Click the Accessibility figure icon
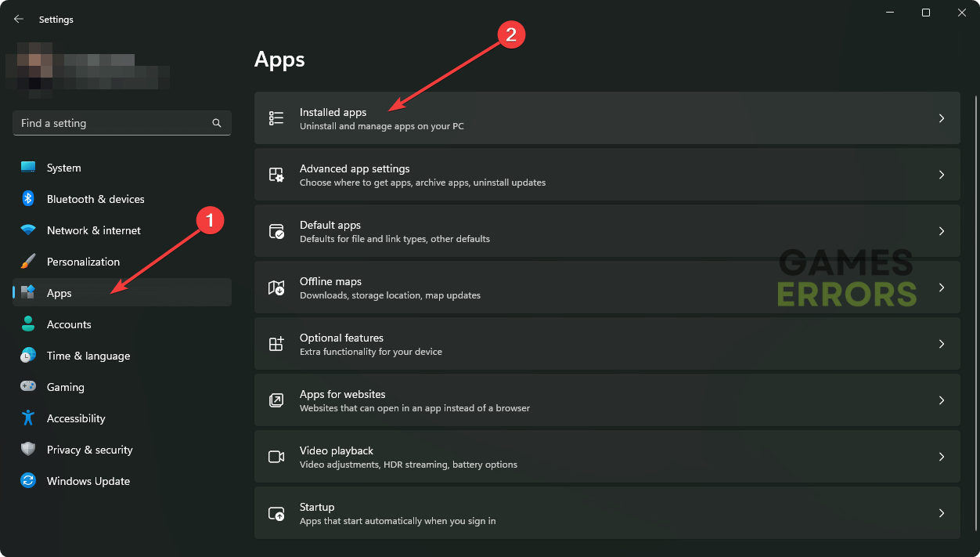This screenshot has width=980, height=557. 28,418
